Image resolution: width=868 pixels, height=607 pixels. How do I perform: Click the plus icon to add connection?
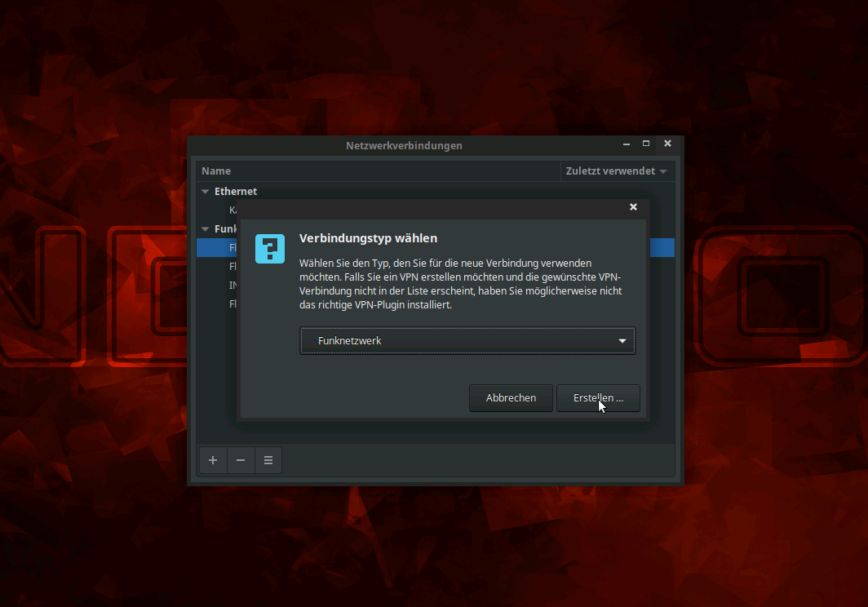coord(213,460)
